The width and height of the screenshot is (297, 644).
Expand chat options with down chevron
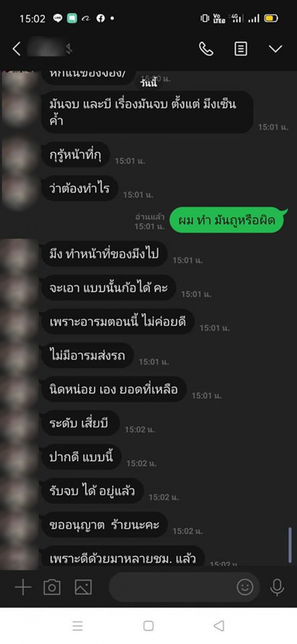[x=275, y=49]
